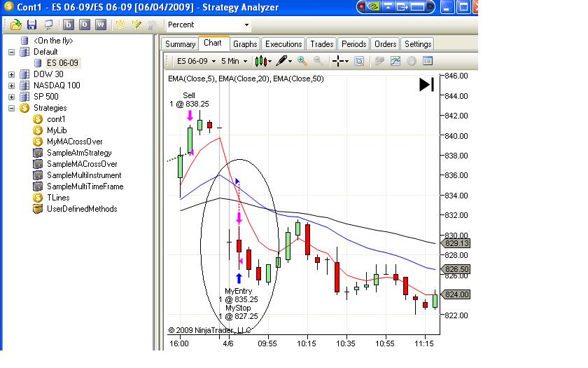Select the Chart tab
The height and width of the screenshot is (368, 588).
[x=213, y=43]
